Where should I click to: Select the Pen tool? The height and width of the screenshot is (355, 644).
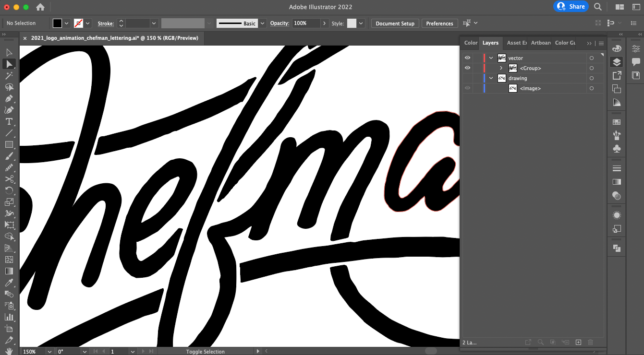[x=9, y=98]
